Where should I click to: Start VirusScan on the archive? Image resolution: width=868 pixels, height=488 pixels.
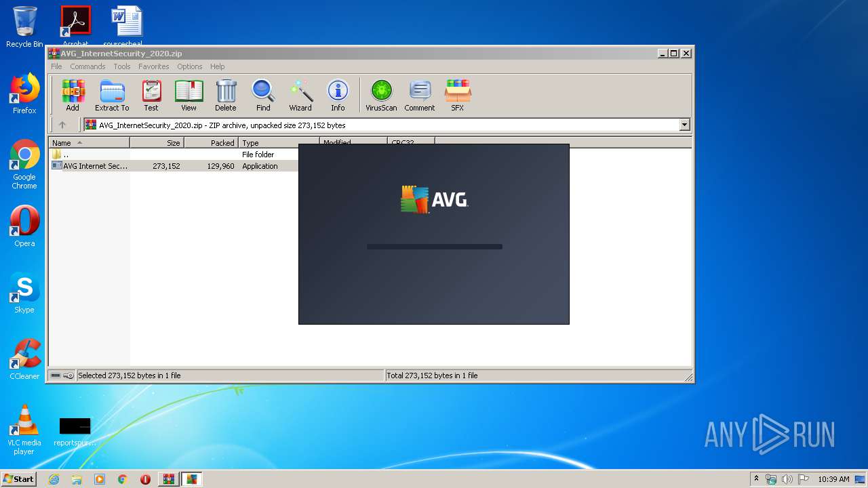point(381,96)
